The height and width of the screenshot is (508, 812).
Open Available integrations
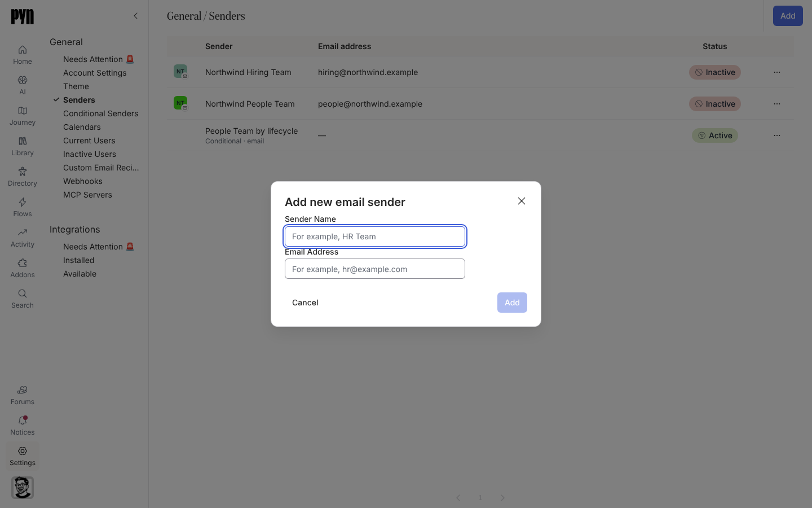pos(80,274)
